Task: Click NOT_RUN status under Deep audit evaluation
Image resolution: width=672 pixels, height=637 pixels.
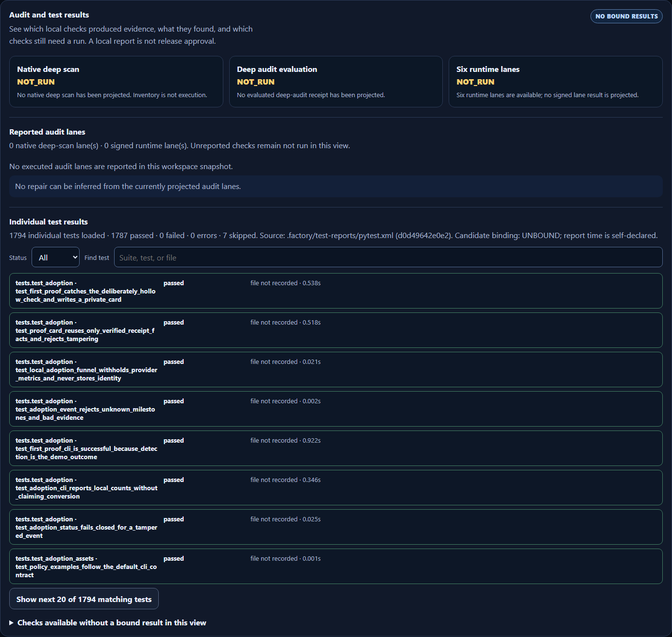Action: pyautogui.click(x=256, y=82)
